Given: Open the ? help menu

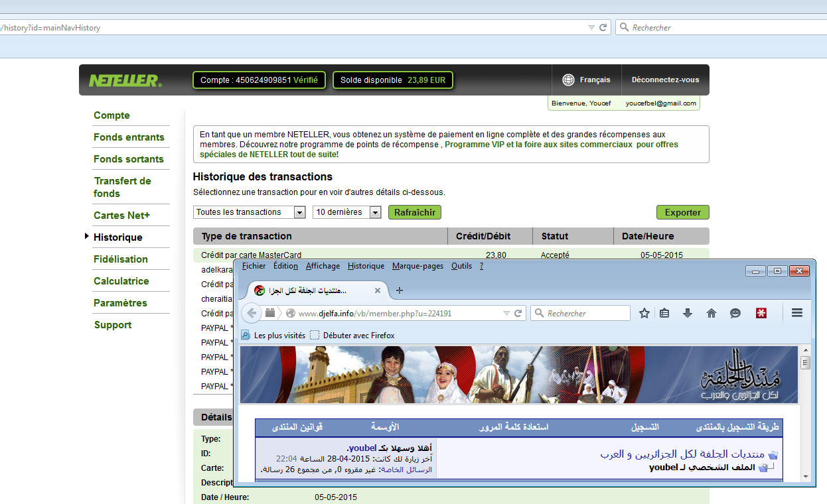Looking at the screenshot, I should click(481, 266).
